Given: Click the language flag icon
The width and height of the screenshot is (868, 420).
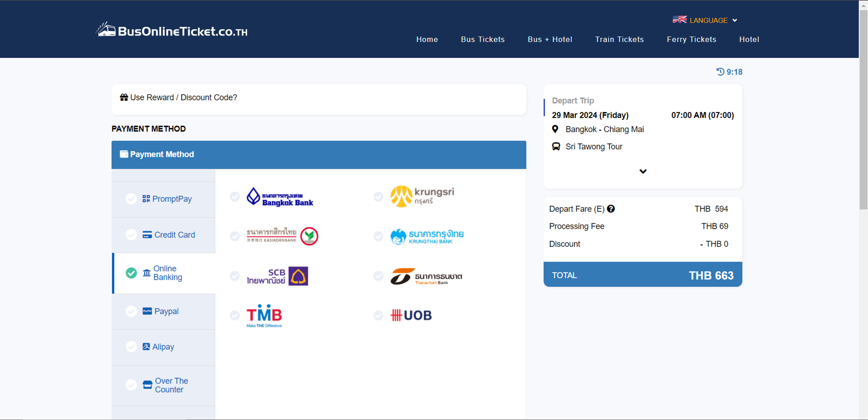Looking at the screenshot, I should [x=679, y=19].
